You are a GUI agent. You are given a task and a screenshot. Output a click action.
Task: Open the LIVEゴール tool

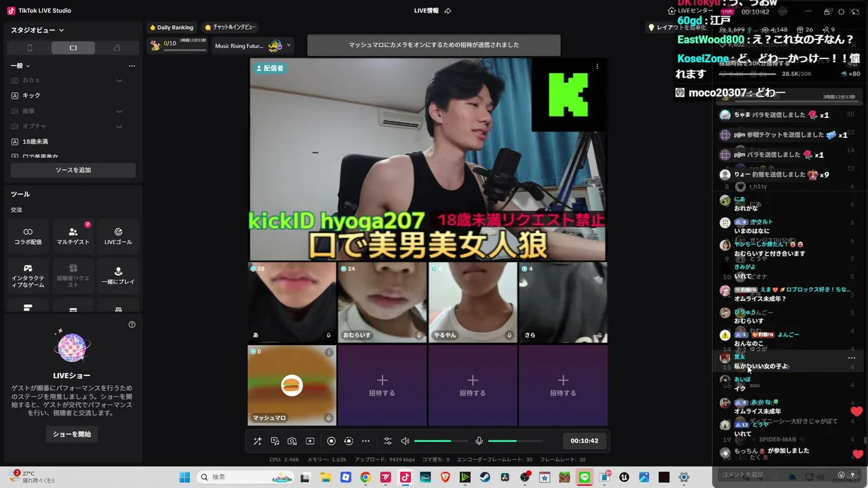tap(118, 237)
